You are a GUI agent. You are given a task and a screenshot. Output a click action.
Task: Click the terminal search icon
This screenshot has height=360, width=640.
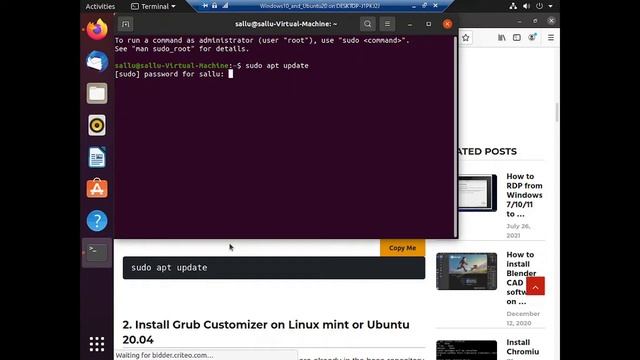click(367, 24)
